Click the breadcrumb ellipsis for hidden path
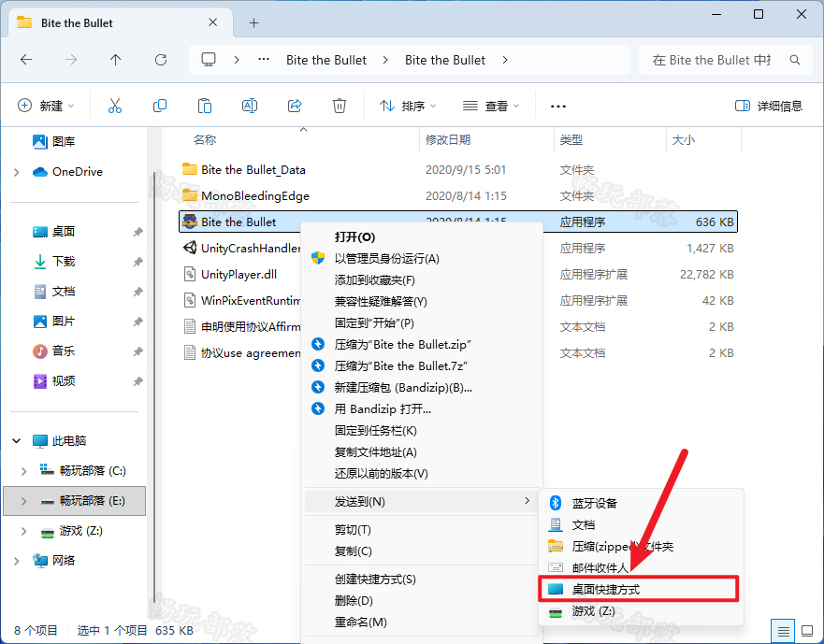Screen dimensions: 824x644 coord(264,60)
